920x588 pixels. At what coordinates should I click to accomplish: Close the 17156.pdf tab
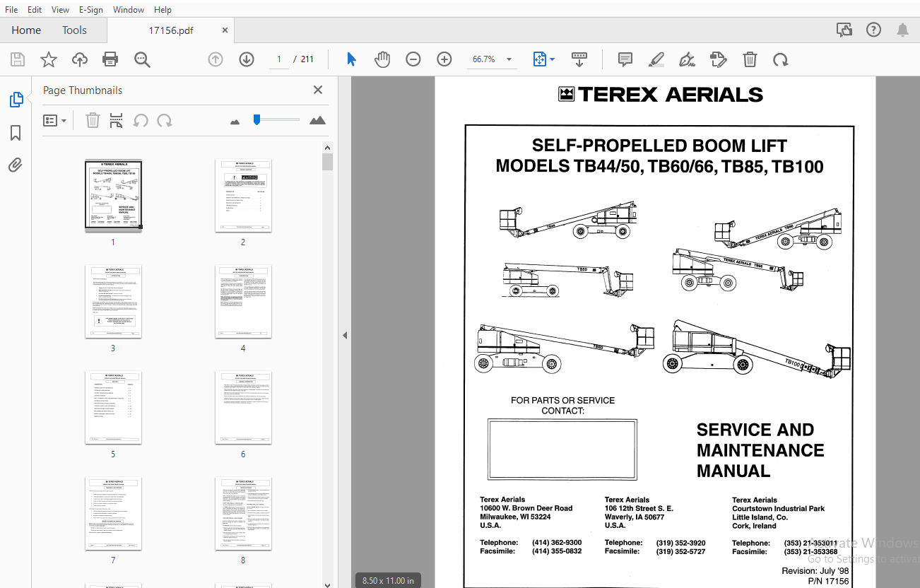[x=225, y=30]
